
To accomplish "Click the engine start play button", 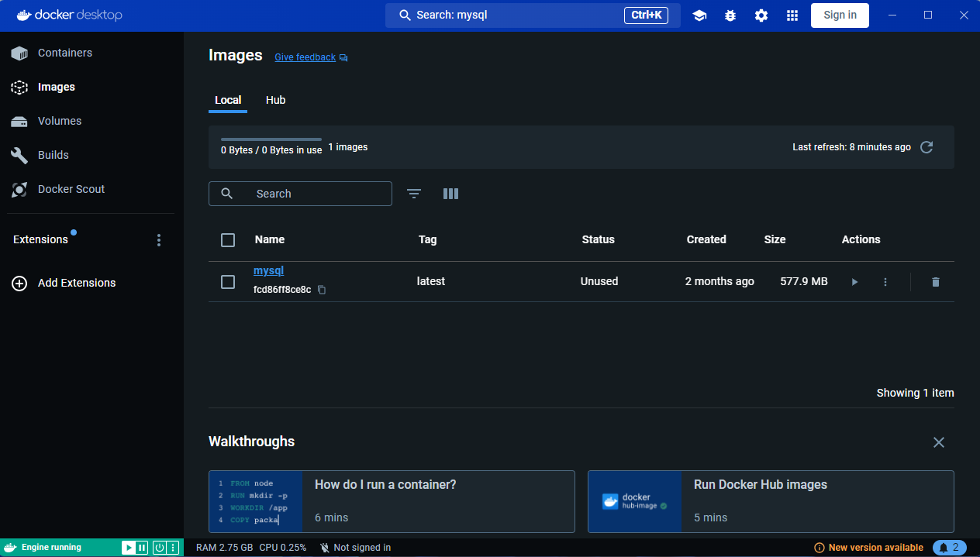I will coord(128,548).
